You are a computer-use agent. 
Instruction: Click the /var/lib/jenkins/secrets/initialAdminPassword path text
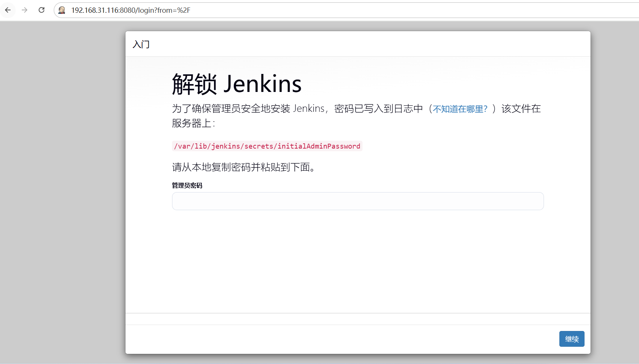267,146
